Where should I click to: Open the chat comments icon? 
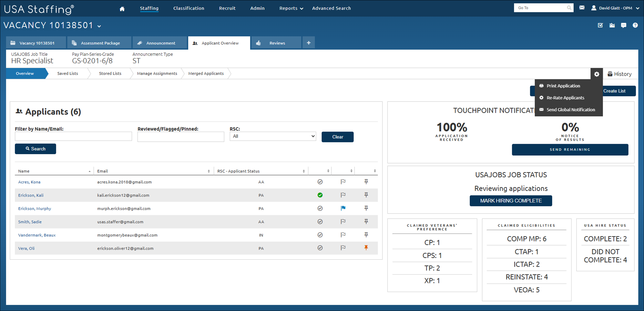click(x=623, y=25)
